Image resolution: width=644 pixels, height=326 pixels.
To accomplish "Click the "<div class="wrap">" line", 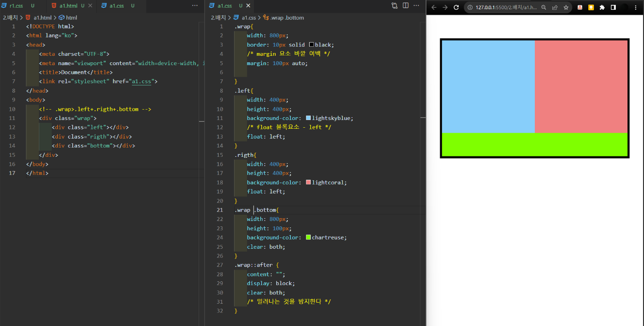I will click(x=68, y=118).
